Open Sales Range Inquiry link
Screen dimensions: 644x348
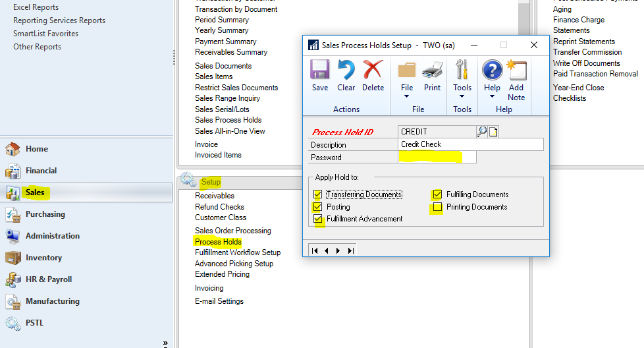(228, 98)
